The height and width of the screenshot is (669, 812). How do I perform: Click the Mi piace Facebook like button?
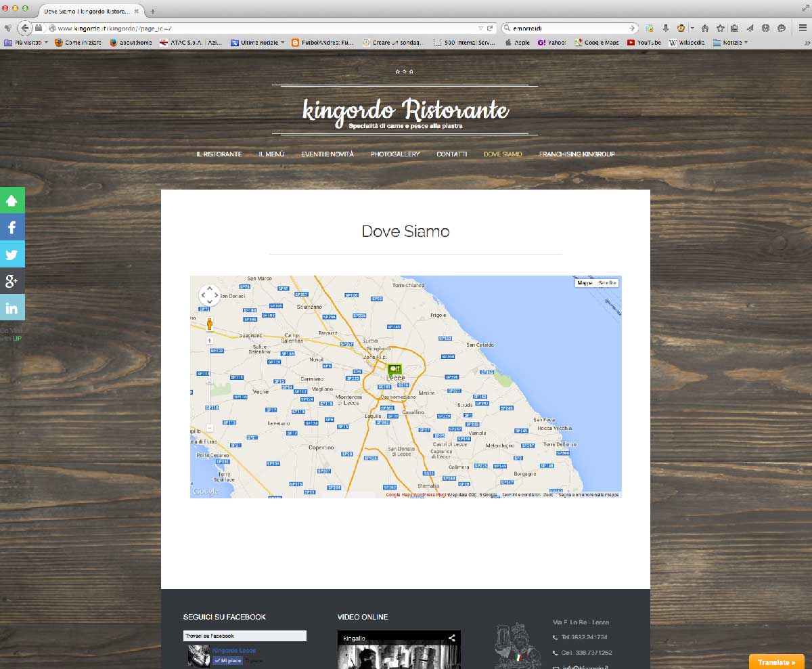pos(227,660)
